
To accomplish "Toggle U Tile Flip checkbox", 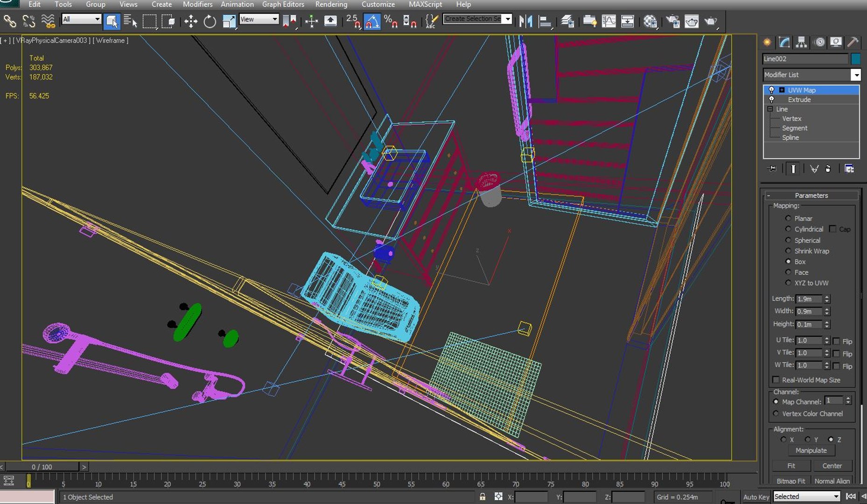I will click(x=837, y=341).
